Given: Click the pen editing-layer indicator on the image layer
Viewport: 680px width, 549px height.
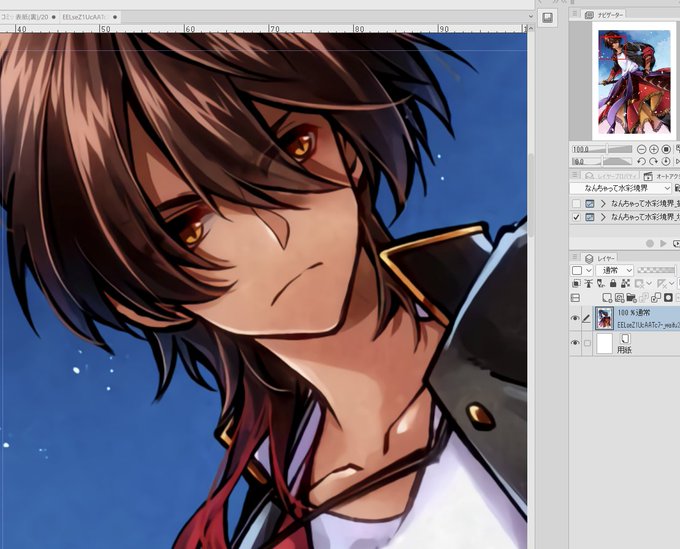Looking at the screenshot, I should coord(587,318).
